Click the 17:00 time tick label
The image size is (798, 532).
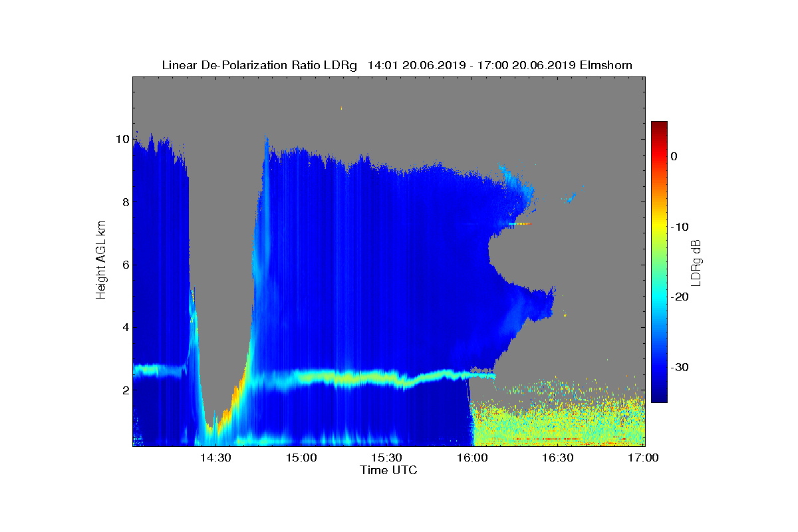642,458
